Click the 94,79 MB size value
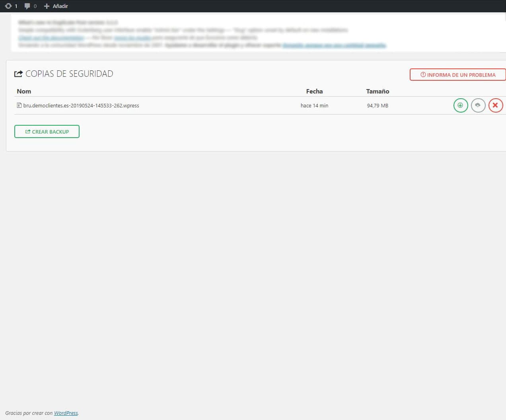 tap(378, 105)
